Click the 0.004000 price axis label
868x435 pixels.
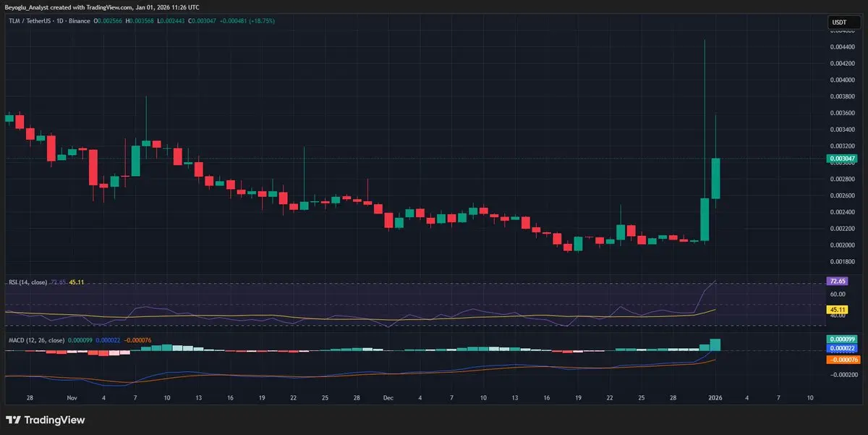tap(841, 80)
